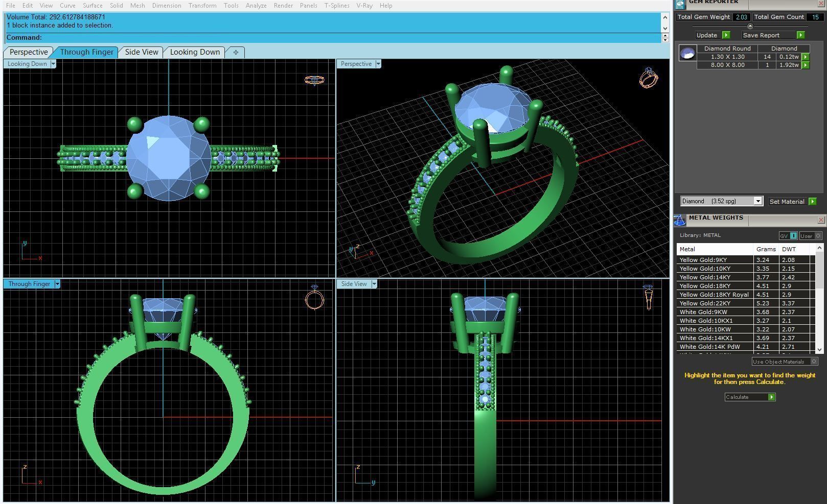This screenshot has width=827, height=504.
Task: Open the V-Ray menu
Action: point(364,6)
